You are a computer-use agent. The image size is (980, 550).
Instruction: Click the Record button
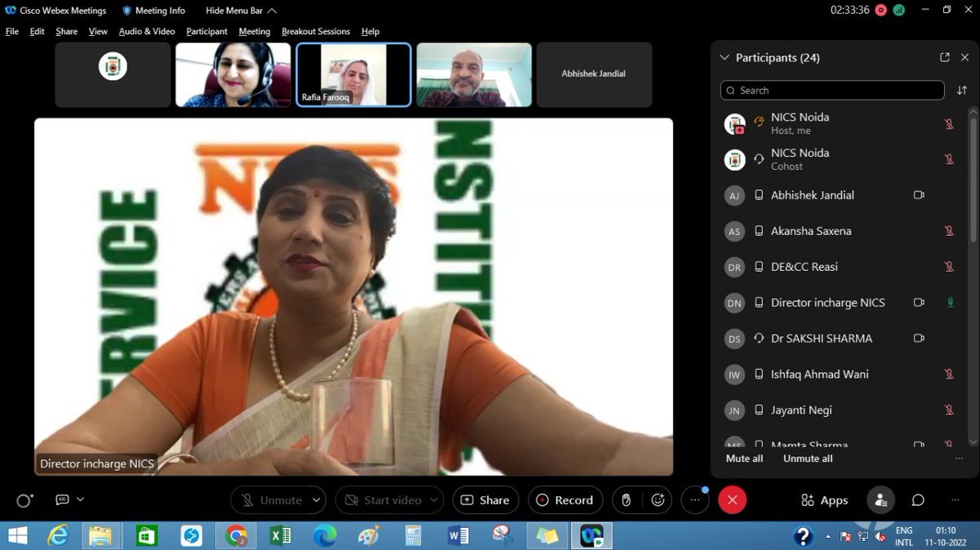click(566, 500)
